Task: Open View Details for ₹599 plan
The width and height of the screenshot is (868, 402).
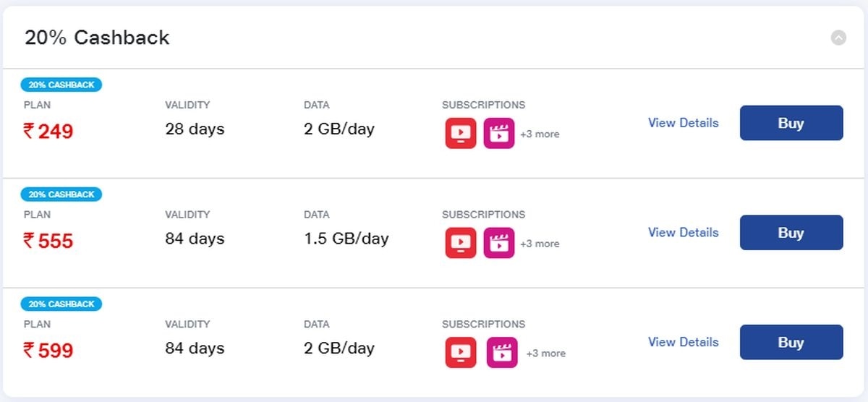Action: tap(683, 342)
